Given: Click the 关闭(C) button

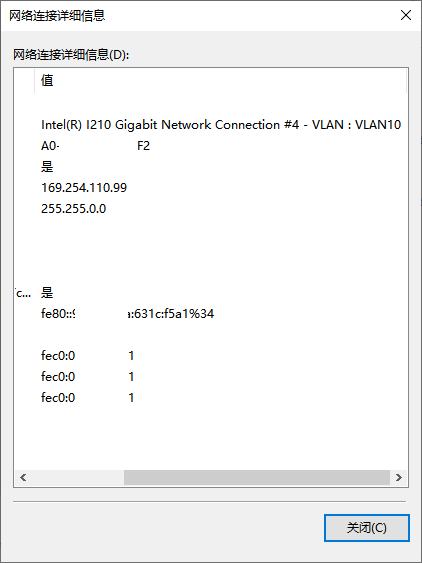Looking at the screenshot, I should click(x=367, y=528).
